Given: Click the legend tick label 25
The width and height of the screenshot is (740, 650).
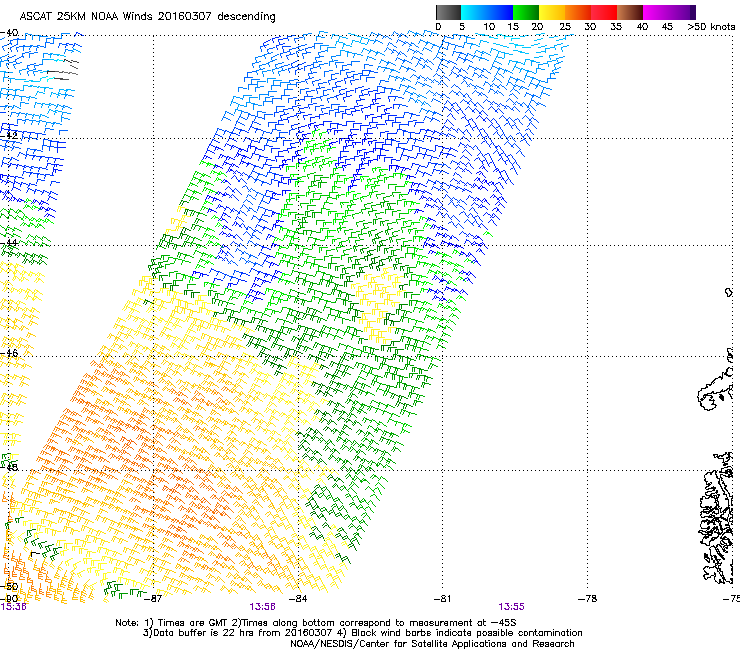Looking at the screenshot, I should 565,27.
